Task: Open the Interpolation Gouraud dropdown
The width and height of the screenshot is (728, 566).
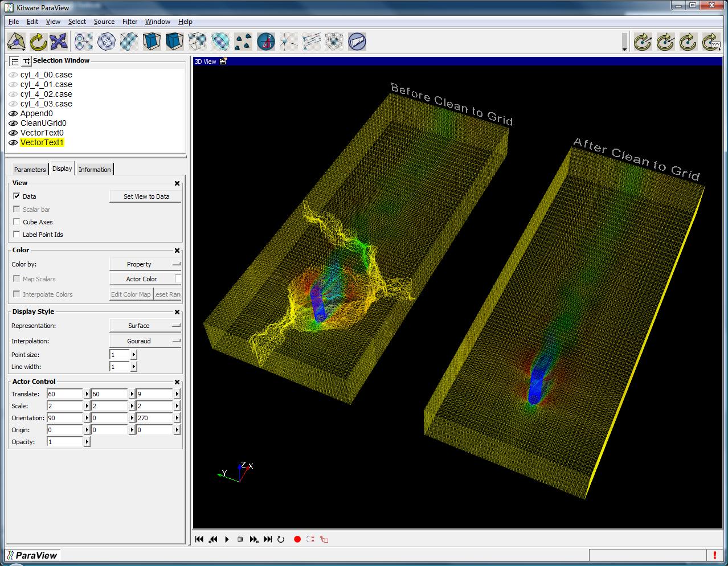Action: (x=145, y=341)
